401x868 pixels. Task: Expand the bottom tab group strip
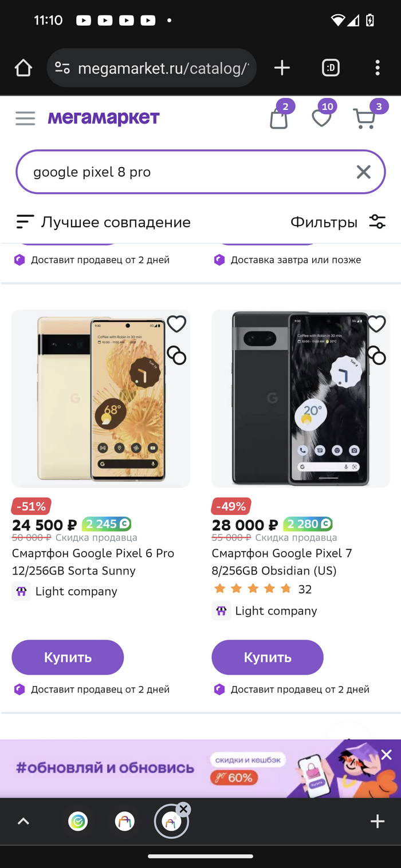coord(23,822)
